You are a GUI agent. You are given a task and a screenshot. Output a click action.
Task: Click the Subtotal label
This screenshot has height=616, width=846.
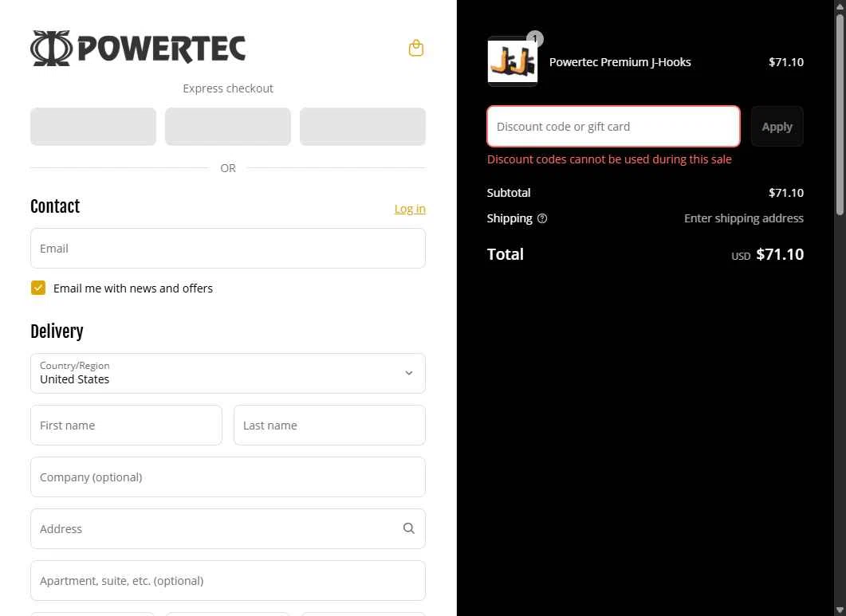[x=509, y=193]
